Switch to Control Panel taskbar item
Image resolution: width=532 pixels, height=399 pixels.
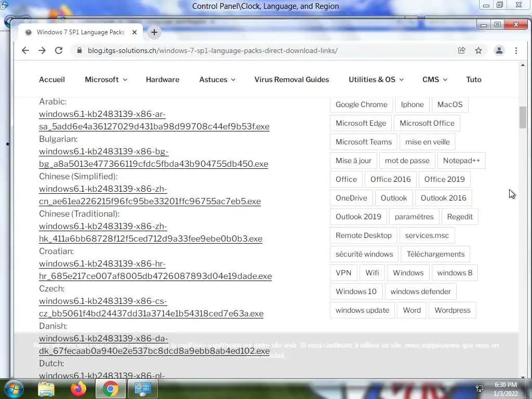[x=142, y=389]
